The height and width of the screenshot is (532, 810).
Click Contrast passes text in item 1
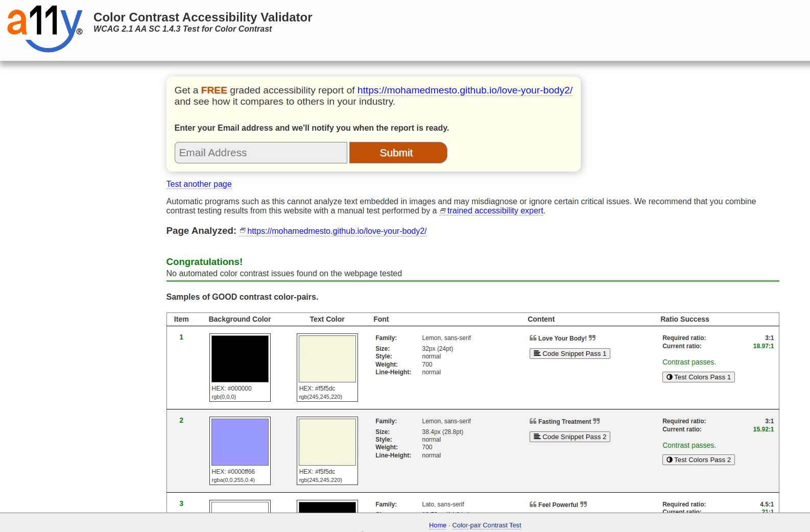(689, 362)
